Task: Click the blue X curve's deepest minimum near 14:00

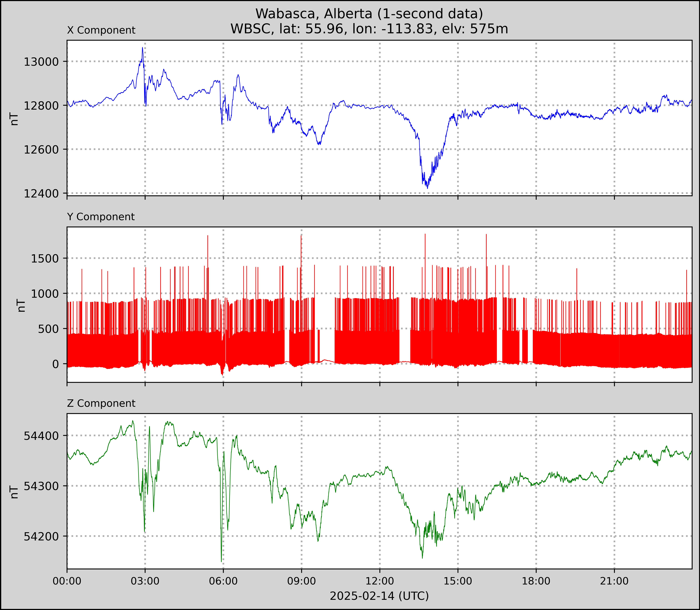Action: click(x=428, y=188)
